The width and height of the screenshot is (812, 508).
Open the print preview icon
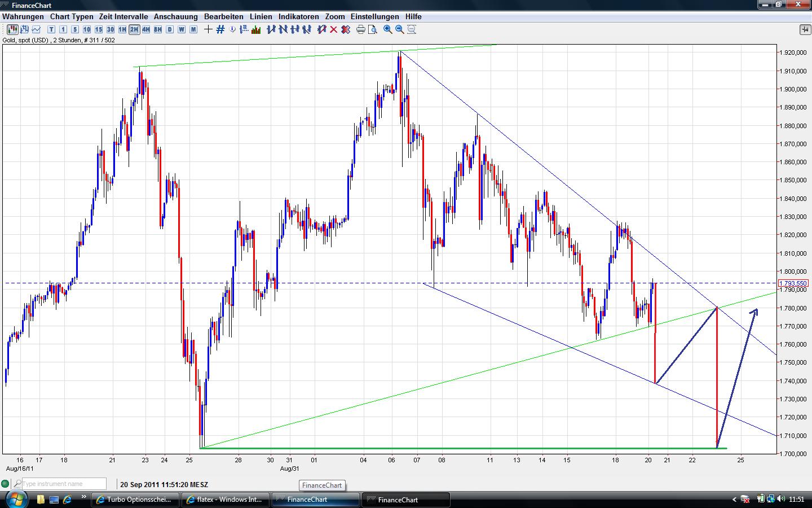tap(372, 29)
